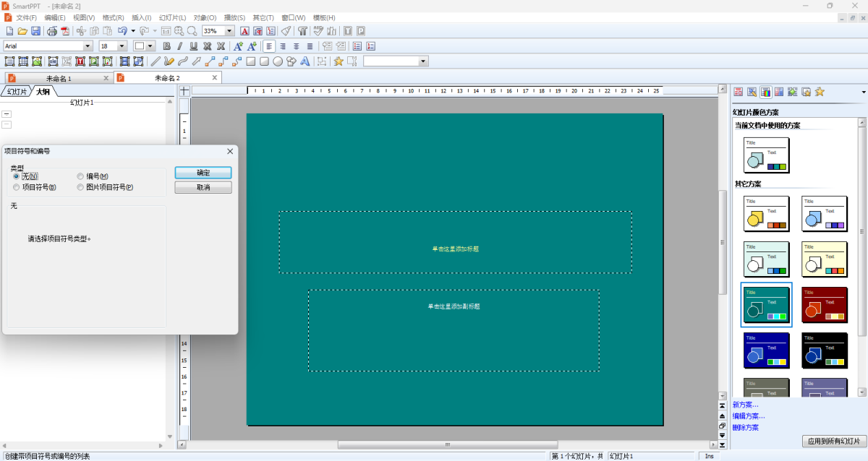Activate the zoom magnifier tool
The height and width of the screenshot is (461, 868).
191,31
